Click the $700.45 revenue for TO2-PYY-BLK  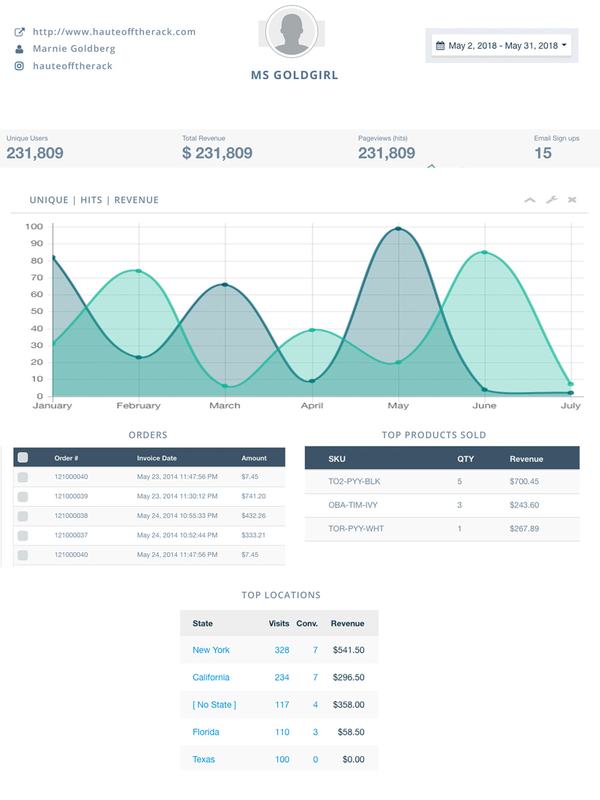(x=524, y=481)
